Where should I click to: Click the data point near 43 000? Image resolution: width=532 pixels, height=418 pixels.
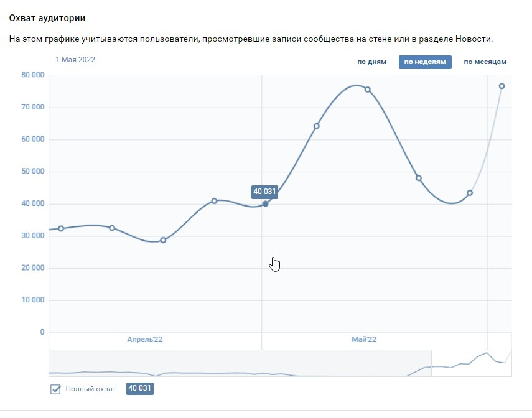pos(470,193)
